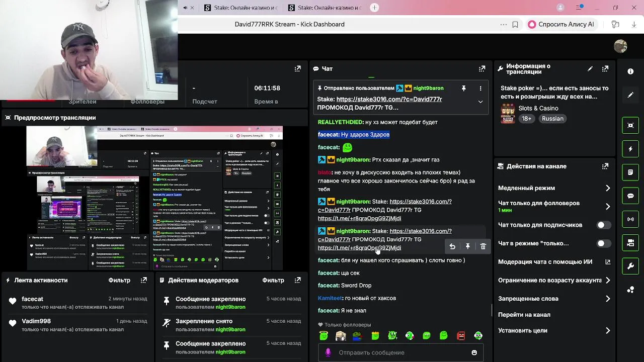This screenshot has width=644, height=362.
Task: Pin the hovered night9baron message
Action: 468,246
